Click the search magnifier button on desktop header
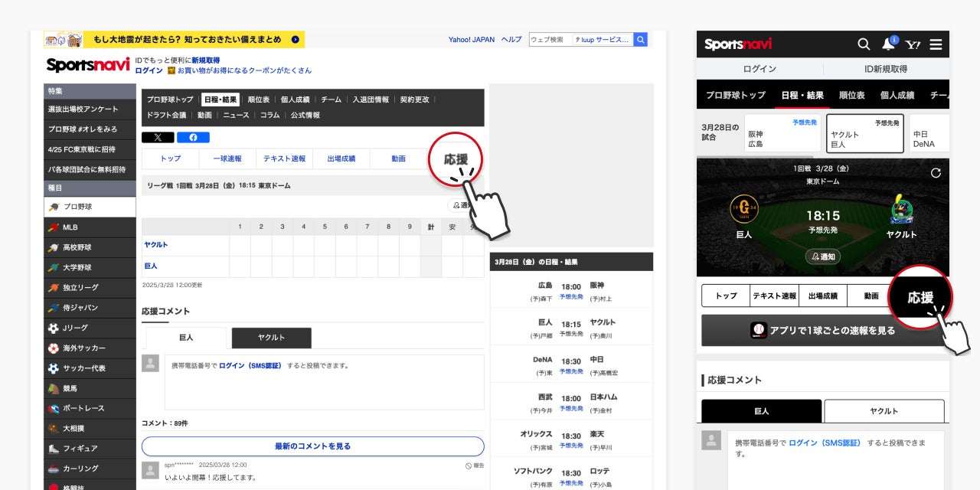Image resolution: width=980 pixels, height=490 pixels. (x=641, y=39)
